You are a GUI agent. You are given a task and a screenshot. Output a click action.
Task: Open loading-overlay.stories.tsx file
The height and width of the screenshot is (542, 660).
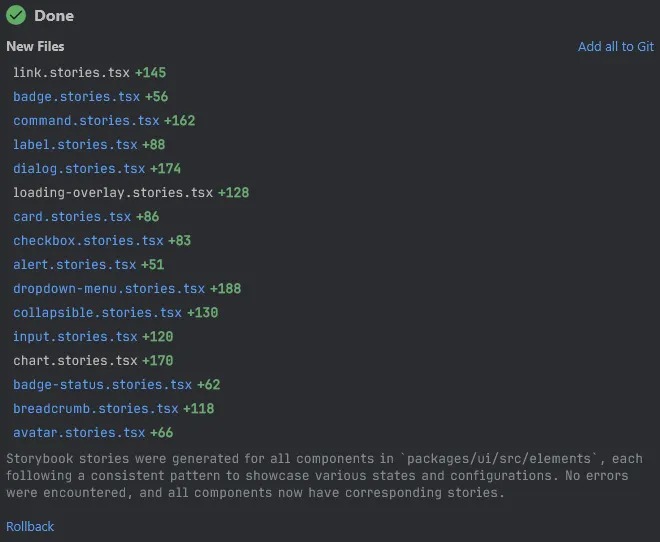point(113,193)
